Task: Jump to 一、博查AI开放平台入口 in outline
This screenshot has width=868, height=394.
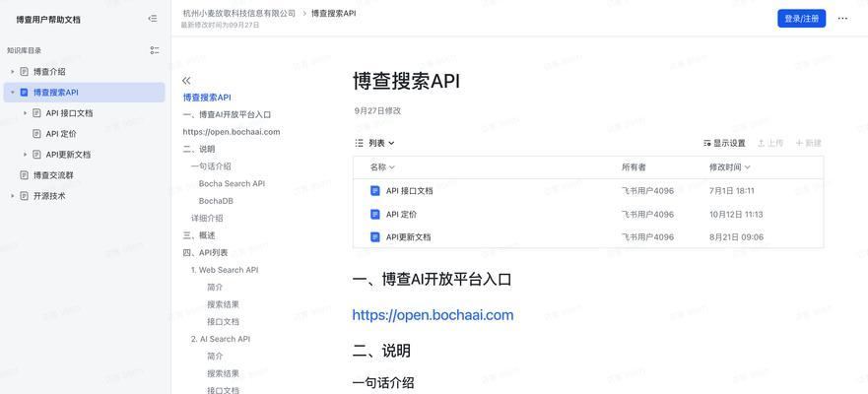Action: pos(227,114)
